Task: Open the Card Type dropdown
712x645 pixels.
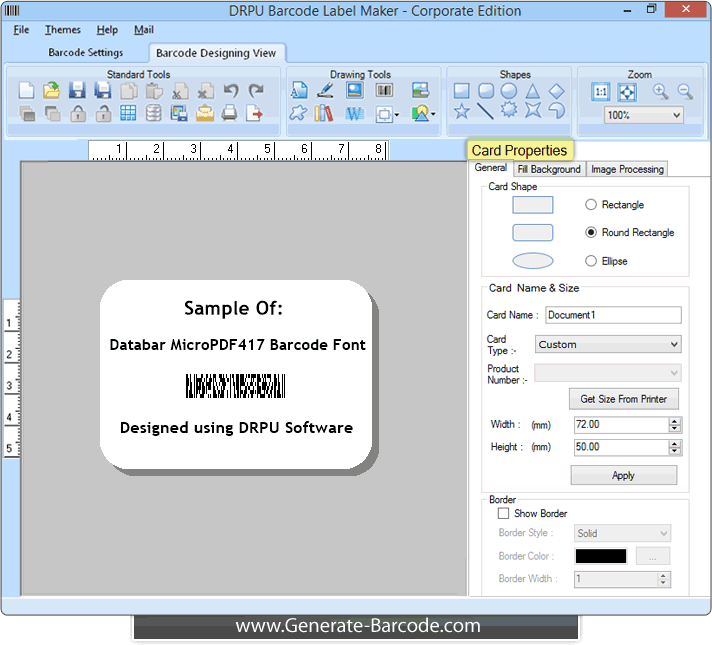Action: [608, 344]
